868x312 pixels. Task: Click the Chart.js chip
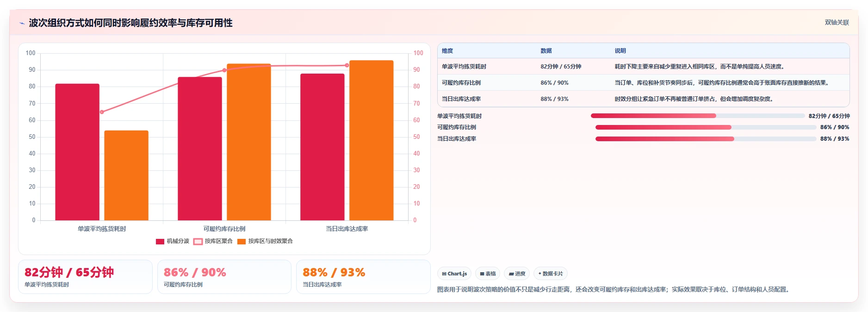click(x=454, y=274)
